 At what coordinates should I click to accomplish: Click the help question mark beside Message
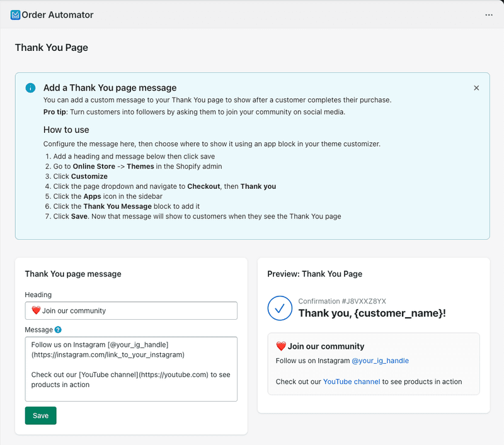click(57, 329)
